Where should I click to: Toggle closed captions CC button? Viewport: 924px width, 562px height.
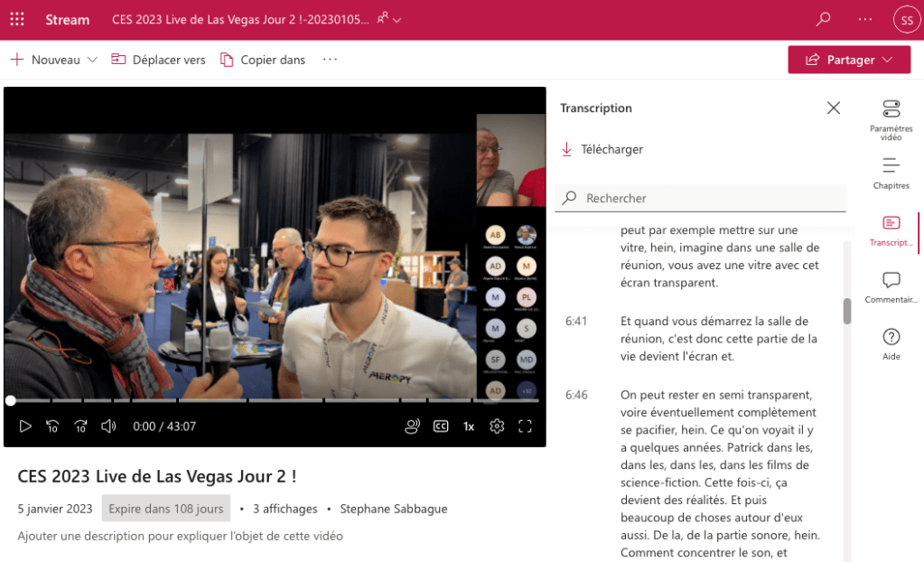coord(441,426)
